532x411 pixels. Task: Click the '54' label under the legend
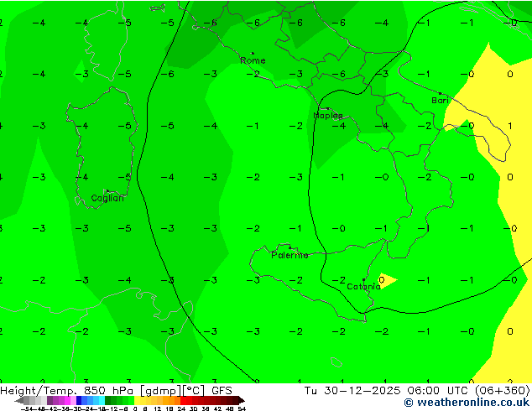(x=242, y=408)
